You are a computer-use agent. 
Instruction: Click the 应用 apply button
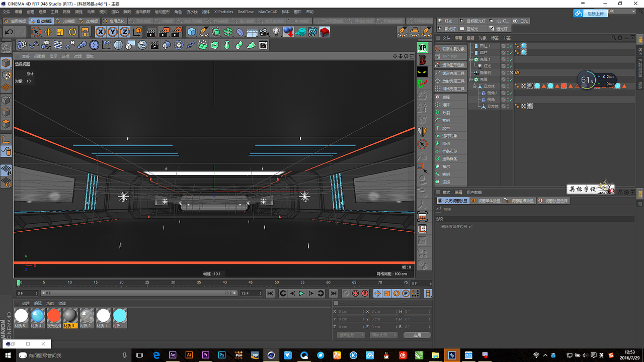tap(417, 335)
